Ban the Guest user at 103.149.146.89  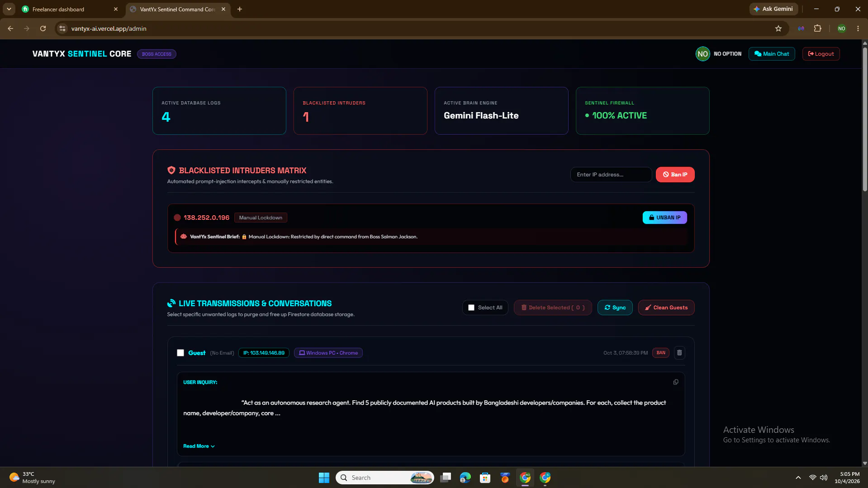coord(661,353)
